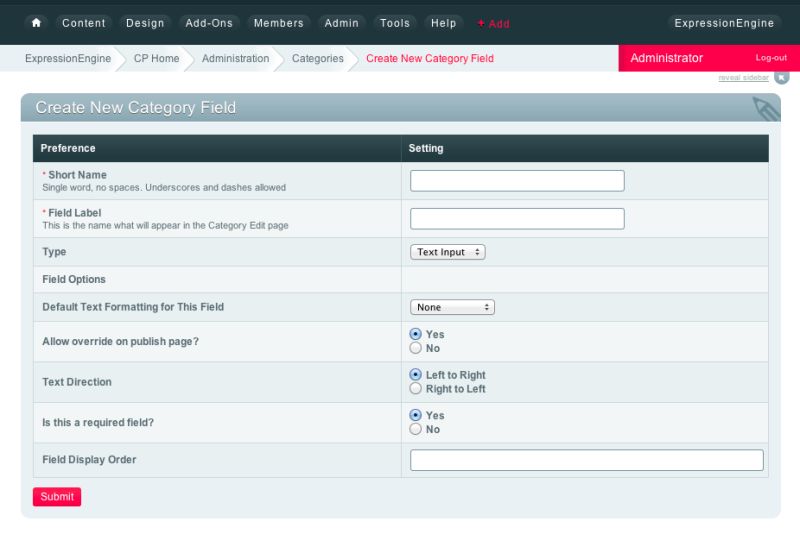Click the Submit button
Image resolution: width=800 pixels, height=534 pixels.
pyautogui.click(x=57, y=497)
